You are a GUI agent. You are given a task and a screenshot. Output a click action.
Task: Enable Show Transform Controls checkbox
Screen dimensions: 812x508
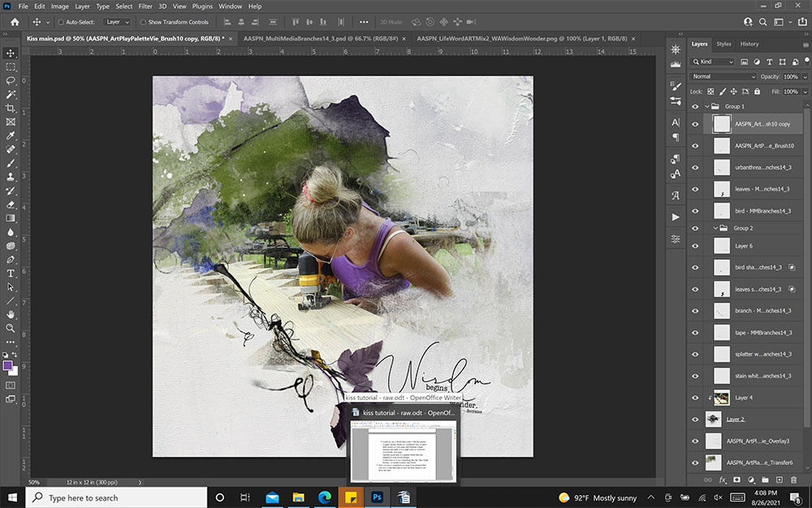[143, 22]
